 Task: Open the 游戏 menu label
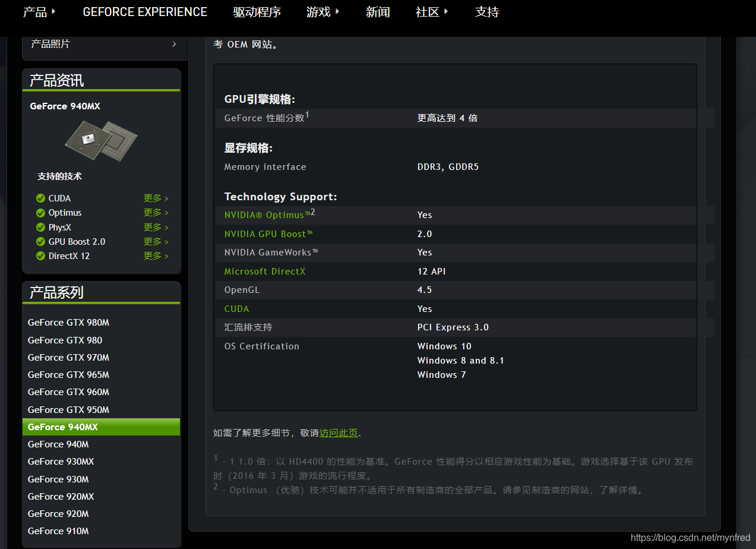(x=318, y=12)
